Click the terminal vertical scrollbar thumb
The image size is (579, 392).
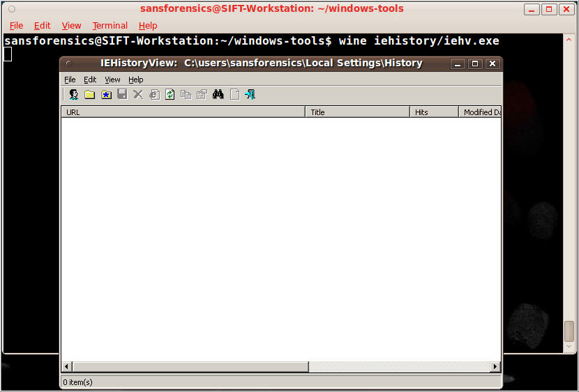pyautogui.click(x=569, y=331)
